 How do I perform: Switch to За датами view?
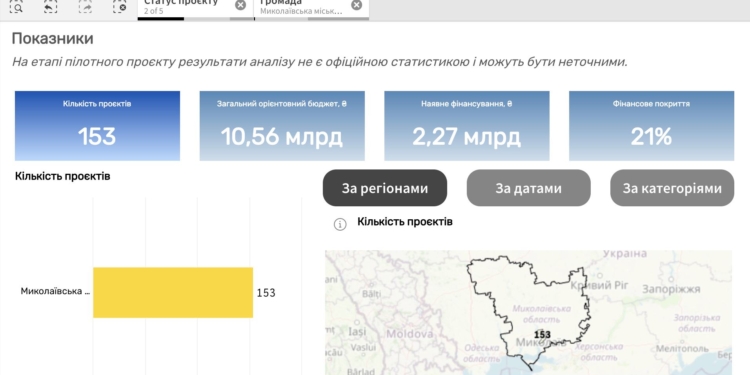(x=529, y=188)
